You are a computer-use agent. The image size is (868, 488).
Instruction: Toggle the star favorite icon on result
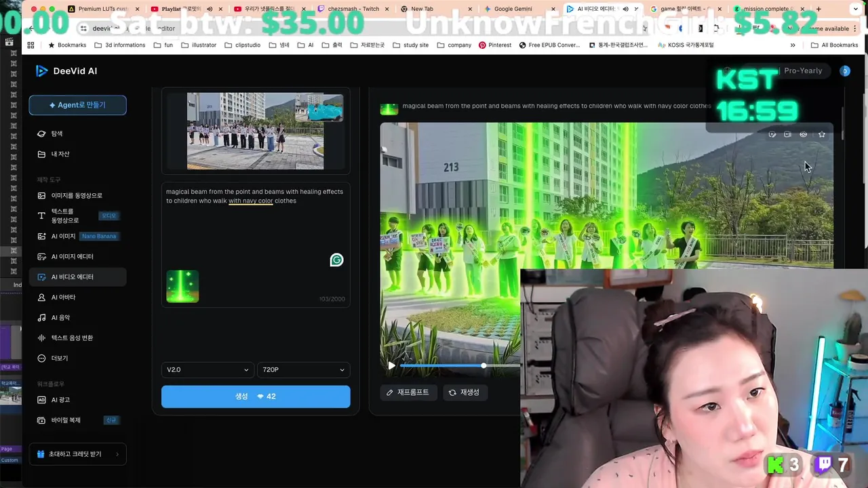coord(822,134)
